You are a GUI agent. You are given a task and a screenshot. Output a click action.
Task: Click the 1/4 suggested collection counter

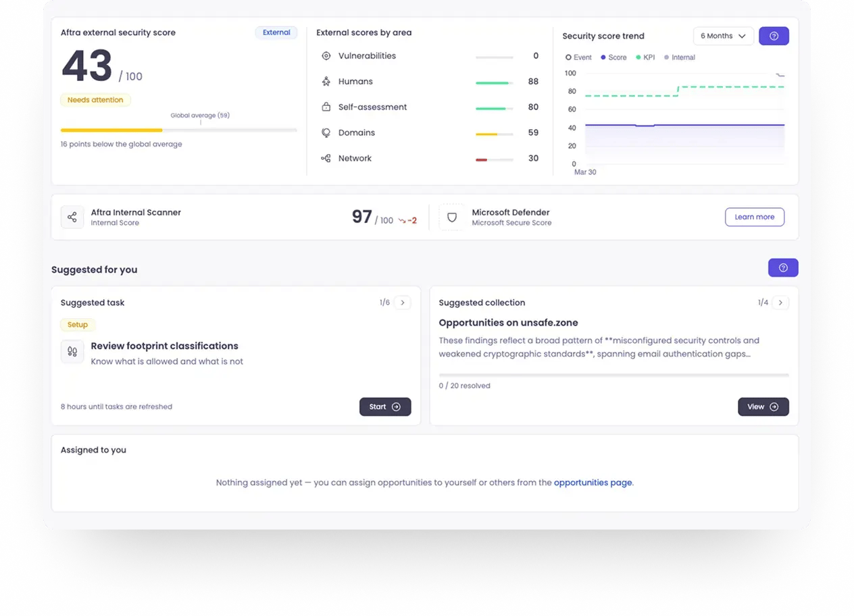(763, 303)
